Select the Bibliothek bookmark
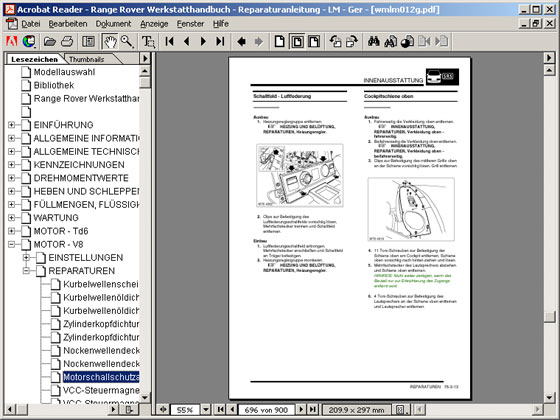Viewport: 560px width, 420px height. (54, 85)
